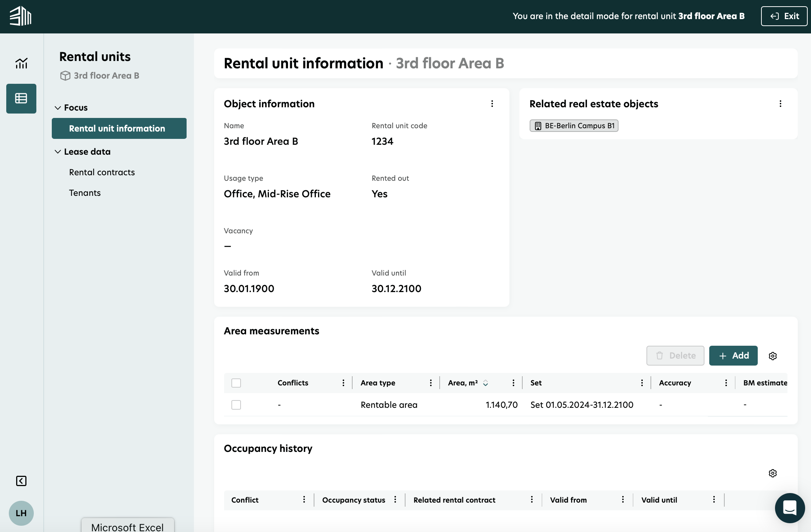Collapse the Focus section
This screenshot has height=532, width=811.
pos(58,108)
